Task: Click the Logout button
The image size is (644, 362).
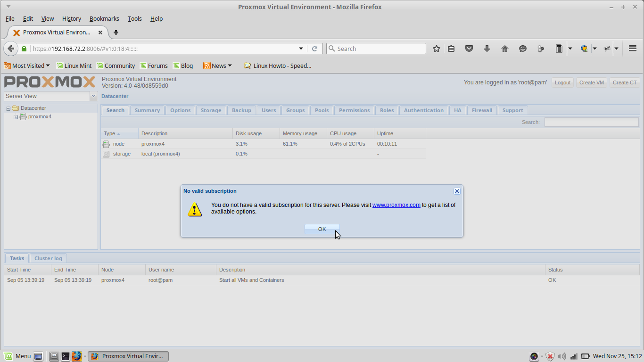Action: tap(562, 82)
